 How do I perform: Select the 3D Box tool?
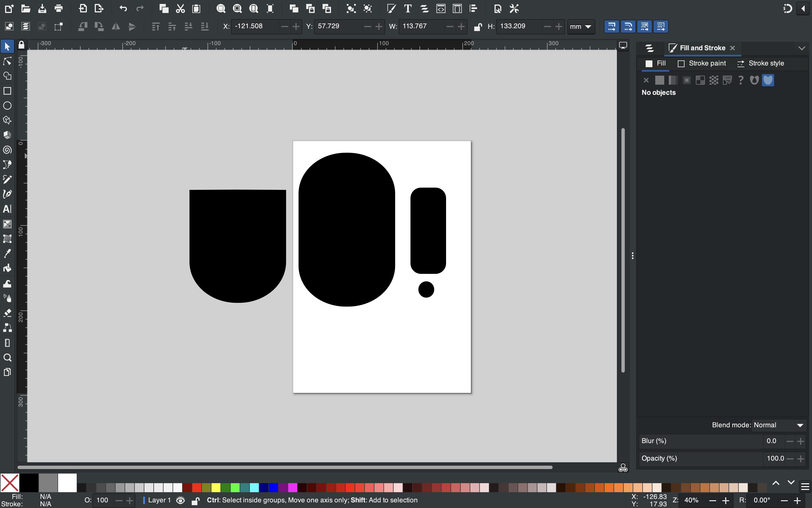click(7, 135)
